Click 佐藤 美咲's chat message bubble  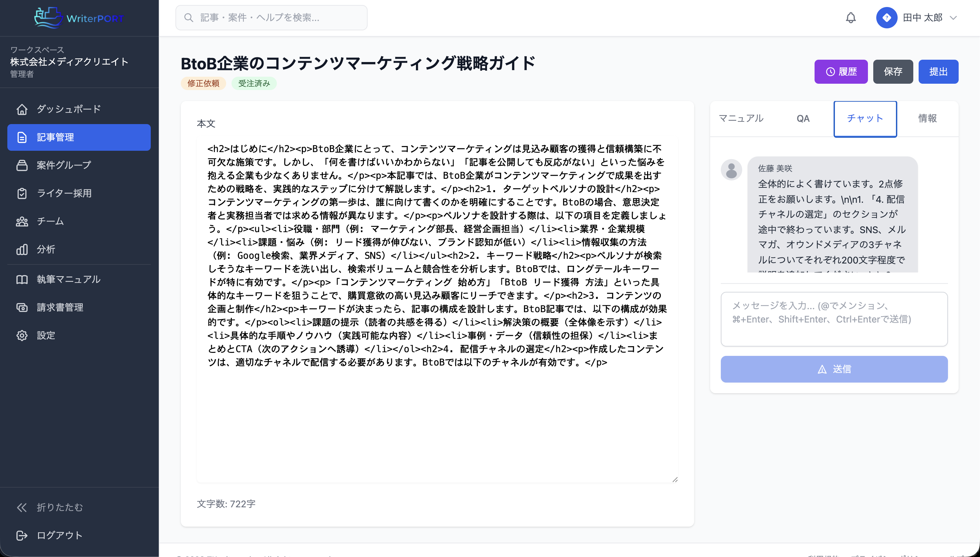832,214
